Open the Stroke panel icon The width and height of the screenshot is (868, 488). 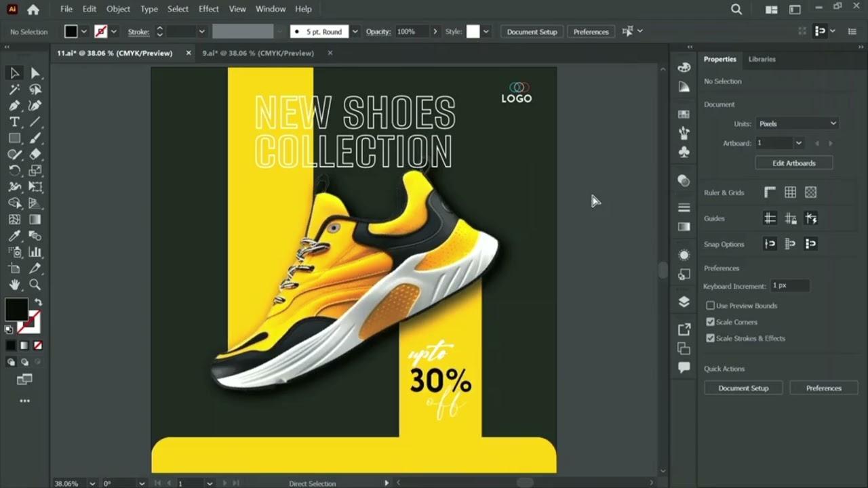684,207
